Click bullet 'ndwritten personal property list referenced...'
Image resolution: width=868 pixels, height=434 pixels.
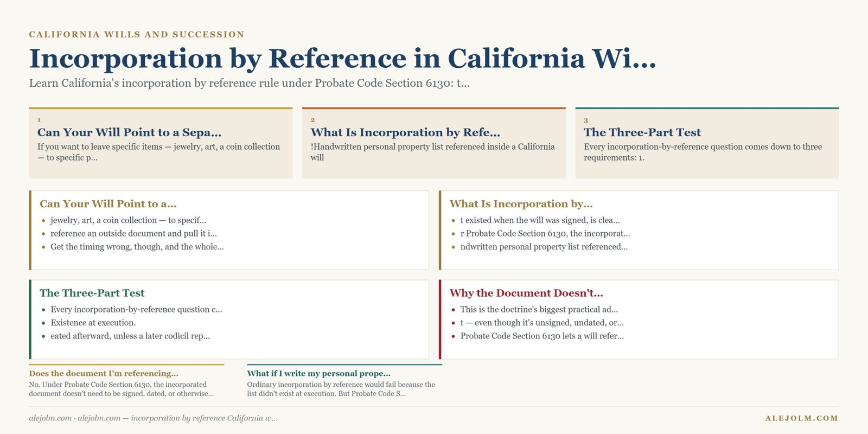tap(544, 247)
